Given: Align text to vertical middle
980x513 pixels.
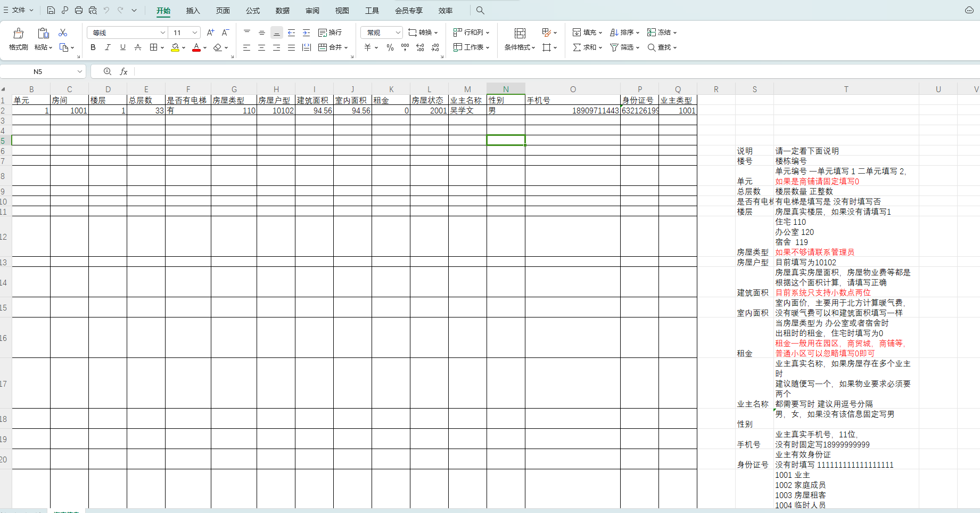Looking at the screenshot, I should point(262,32).
